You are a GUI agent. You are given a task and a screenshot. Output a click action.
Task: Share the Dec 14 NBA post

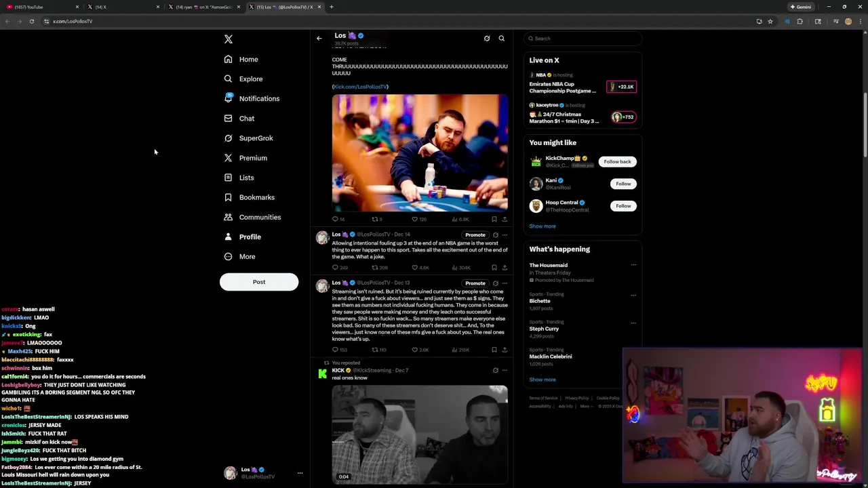[x=505, y=267]
